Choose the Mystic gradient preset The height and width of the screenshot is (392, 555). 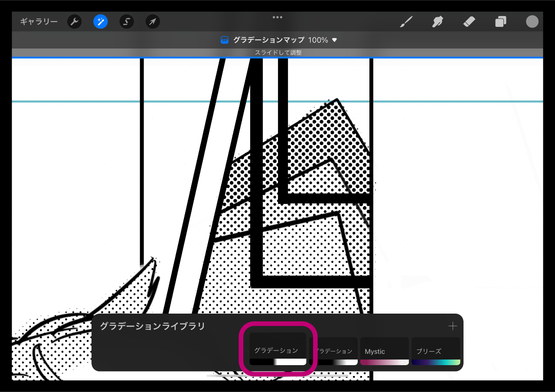point(385,351)
